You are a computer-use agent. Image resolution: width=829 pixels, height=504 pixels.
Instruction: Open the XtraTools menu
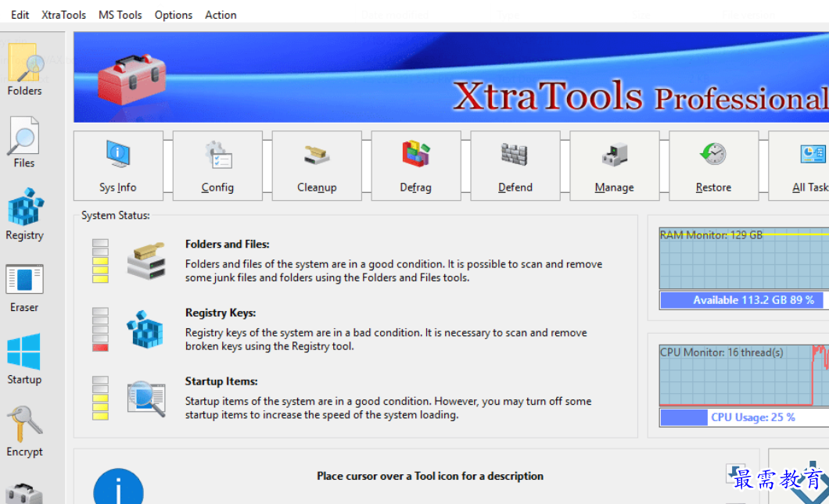click(63, 15)
